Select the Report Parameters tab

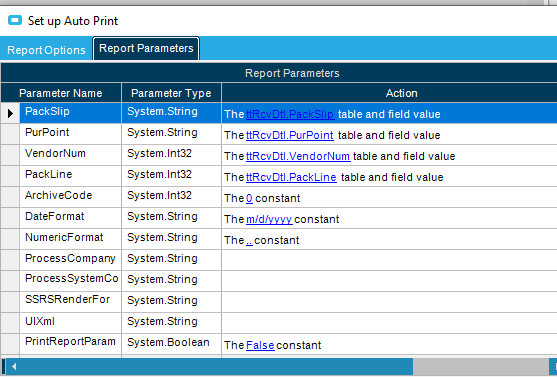click(x=146, y=48)
